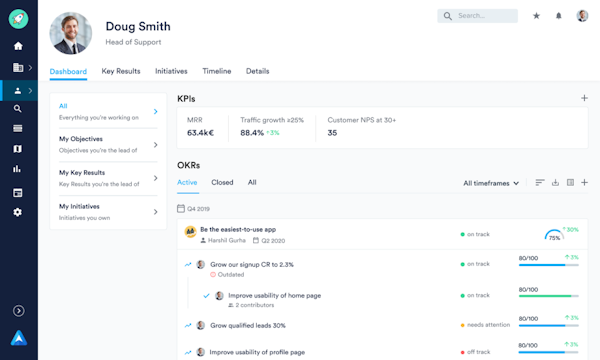
Task: Open the All filter chevron
Action: (155, 111)
